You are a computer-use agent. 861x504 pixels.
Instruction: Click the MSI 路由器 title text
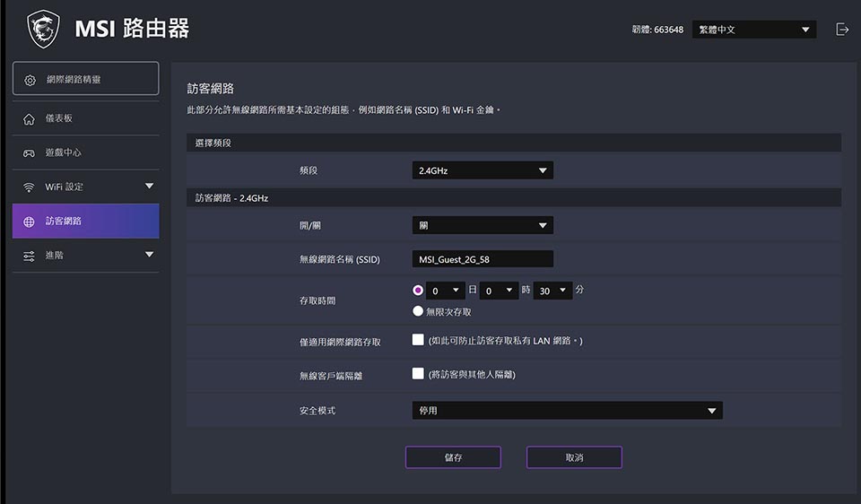tap(132, 29)
